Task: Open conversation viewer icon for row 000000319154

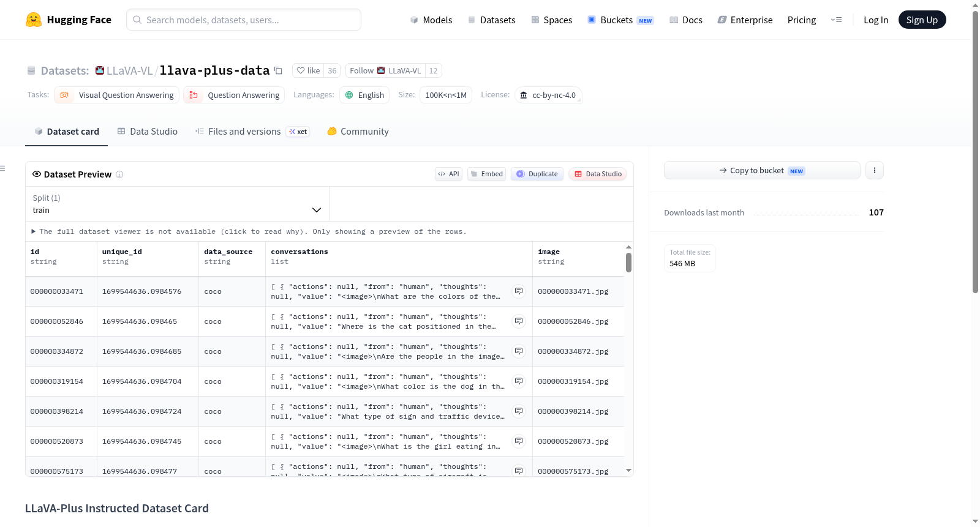Action: click(x=519, y=381)
